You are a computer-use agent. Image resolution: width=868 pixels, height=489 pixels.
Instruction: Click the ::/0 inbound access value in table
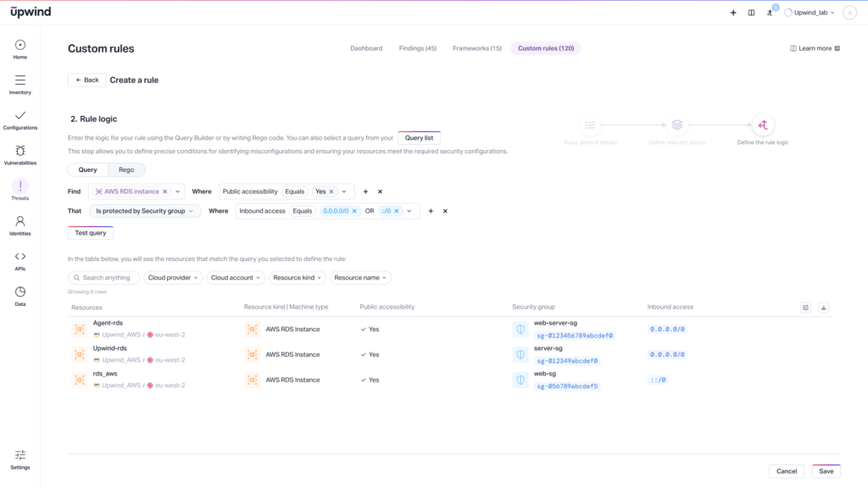click(x=658, y=380)
